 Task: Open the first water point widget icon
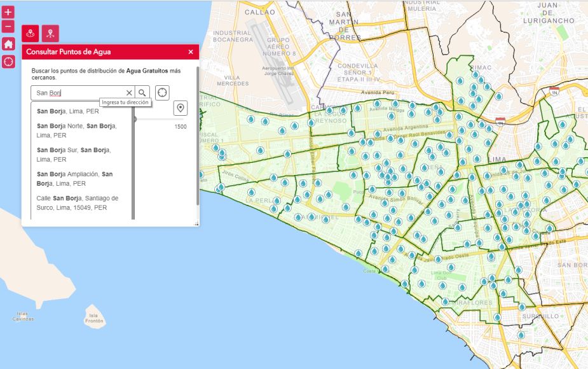31,34
